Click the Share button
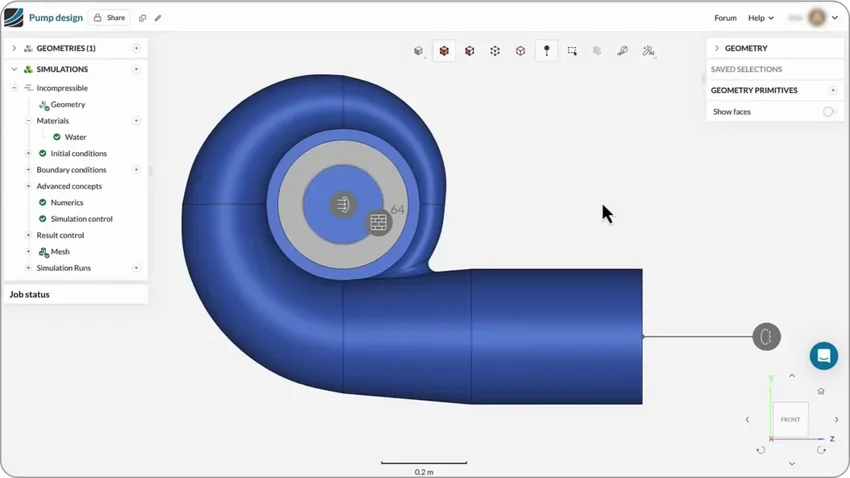 click(109, 18)
